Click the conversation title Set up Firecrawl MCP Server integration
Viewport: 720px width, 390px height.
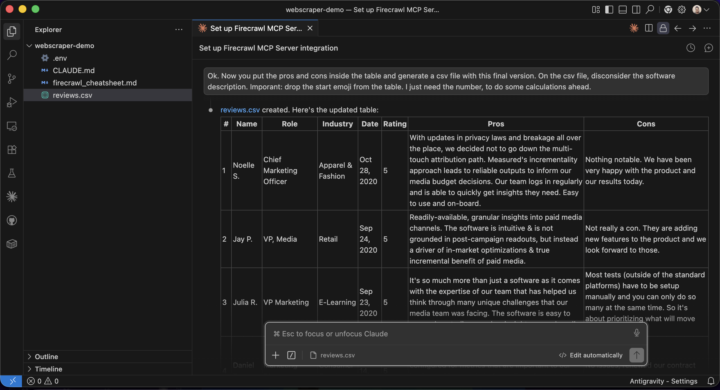click(x=268, y=48)
